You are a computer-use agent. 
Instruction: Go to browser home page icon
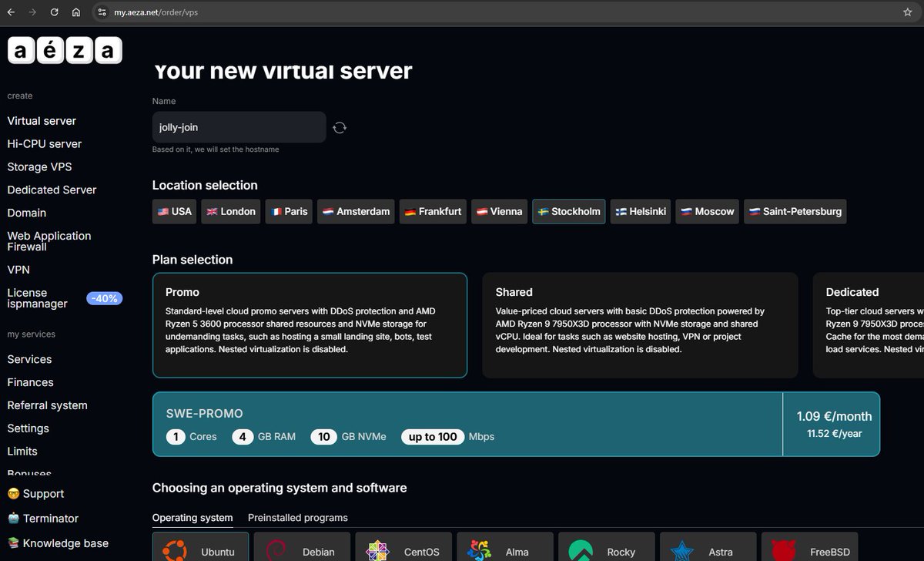(75, 12)
